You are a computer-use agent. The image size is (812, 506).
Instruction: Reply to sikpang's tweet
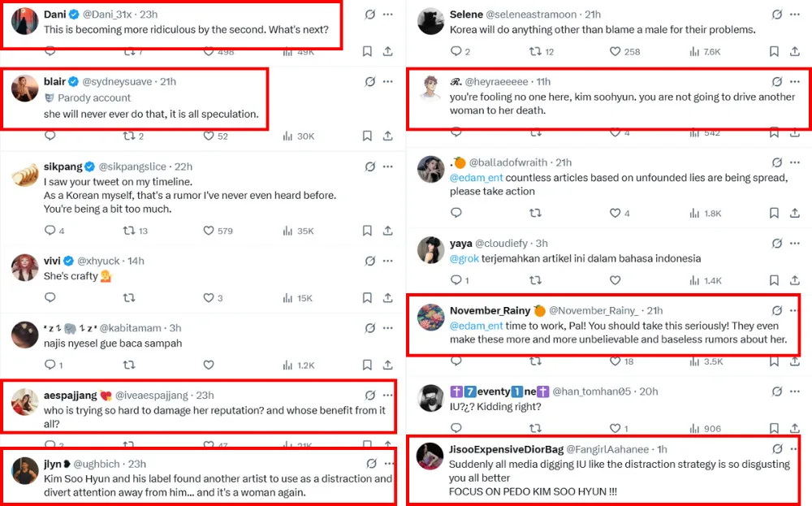tap(50, 231)
